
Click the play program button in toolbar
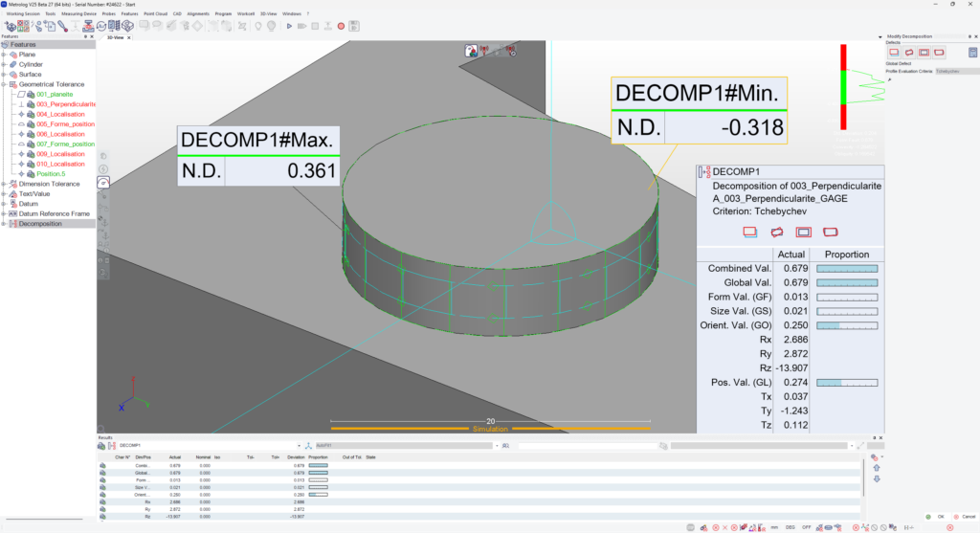(x=289, y=26)
